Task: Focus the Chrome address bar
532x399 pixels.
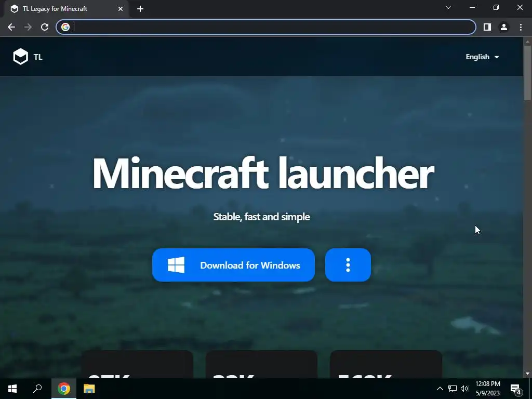Action: (266, 27)
